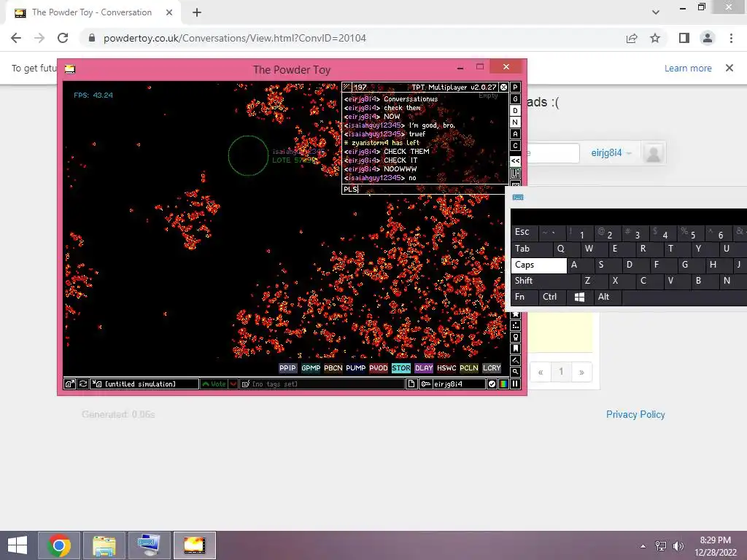Select the PPIP element
This screenshot has height=560, width=747.
click(287, 368)
